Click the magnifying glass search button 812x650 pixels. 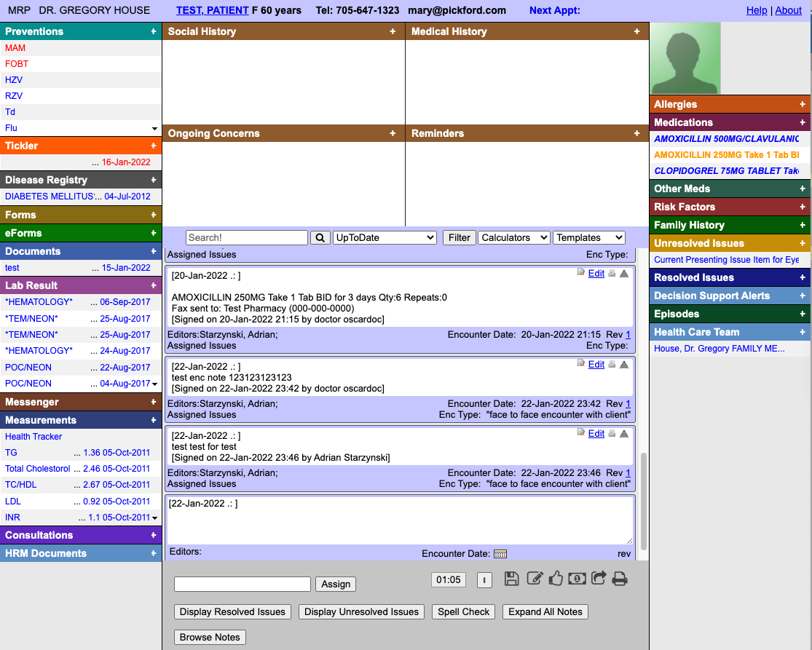click(x=320, y=238)
